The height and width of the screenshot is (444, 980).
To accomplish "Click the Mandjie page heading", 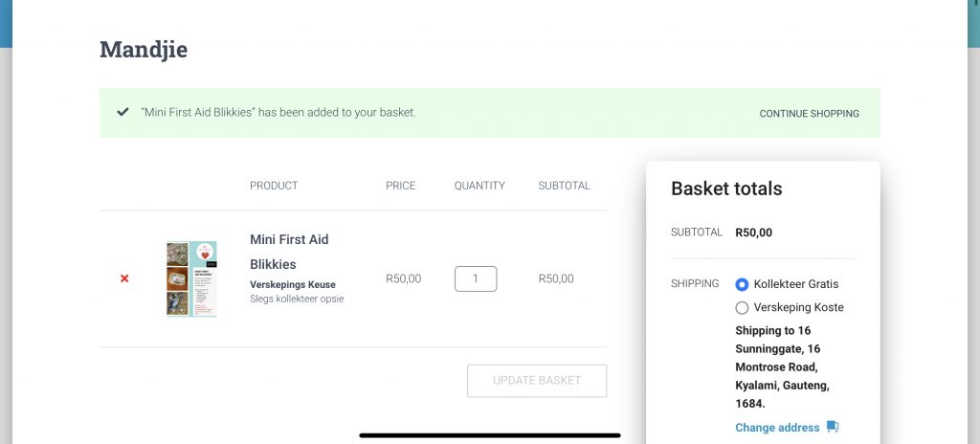I will [x=144, y=49].
